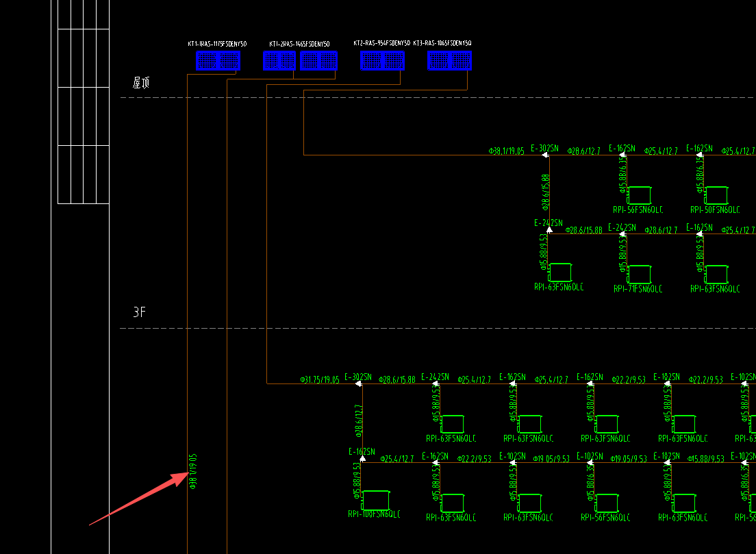Click the KT3-RAS-1065FSDENY5Q label text

coord(442,43)
